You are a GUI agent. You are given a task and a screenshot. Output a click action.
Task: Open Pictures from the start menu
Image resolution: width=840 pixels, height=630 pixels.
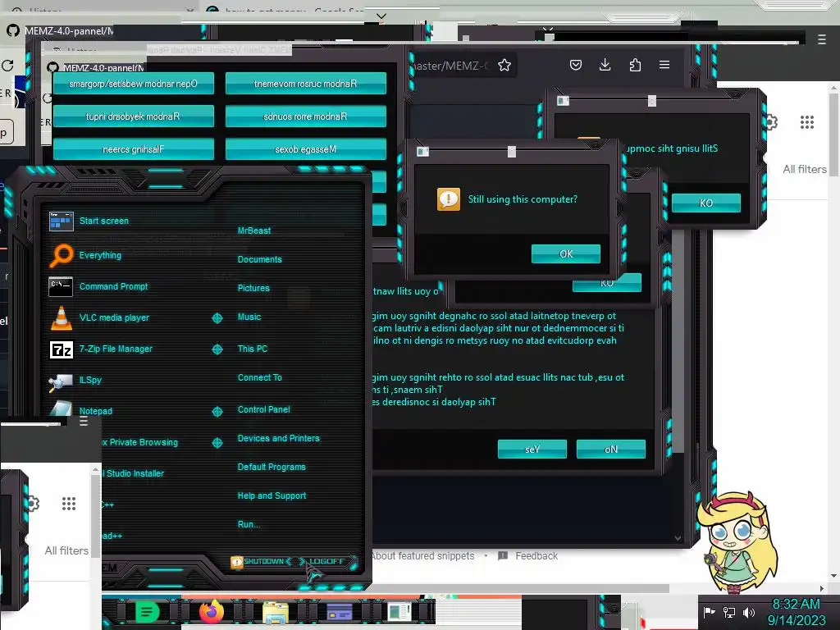253,288
